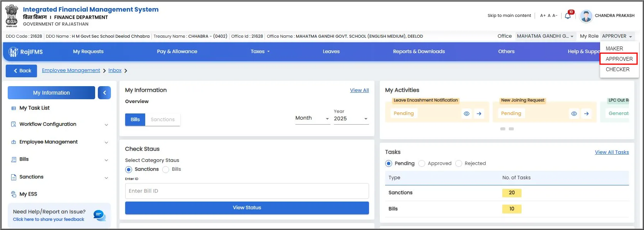Image resolution: width=644 pixels, height=230 pixels.
Task: Click the RajIFMS logo
Action: 26,52
